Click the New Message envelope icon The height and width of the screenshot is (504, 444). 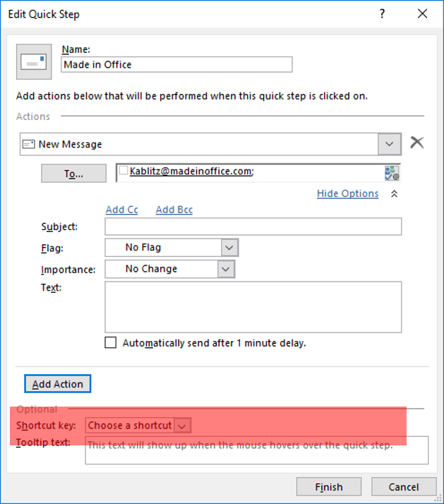(29, 144)
